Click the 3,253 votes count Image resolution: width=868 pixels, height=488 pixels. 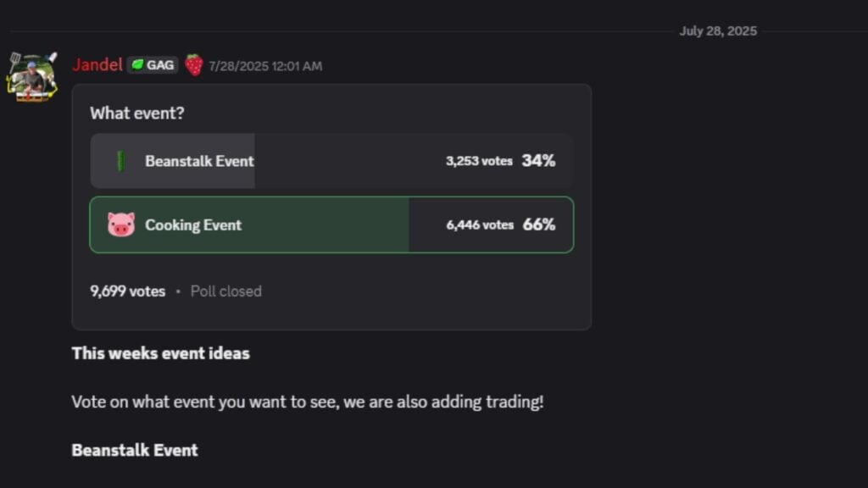pyautogui.click(x=479, y=161)
